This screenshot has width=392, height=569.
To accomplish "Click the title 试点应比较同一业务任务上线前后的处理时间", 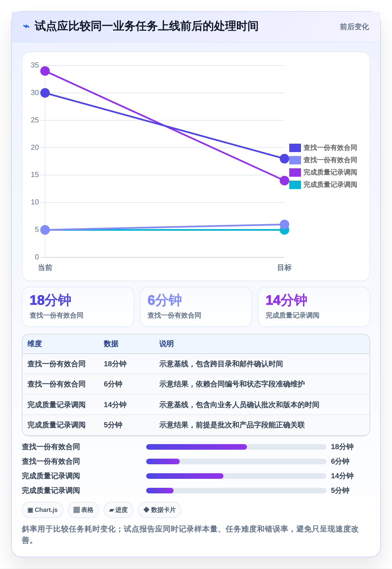I will click(146, 26).
